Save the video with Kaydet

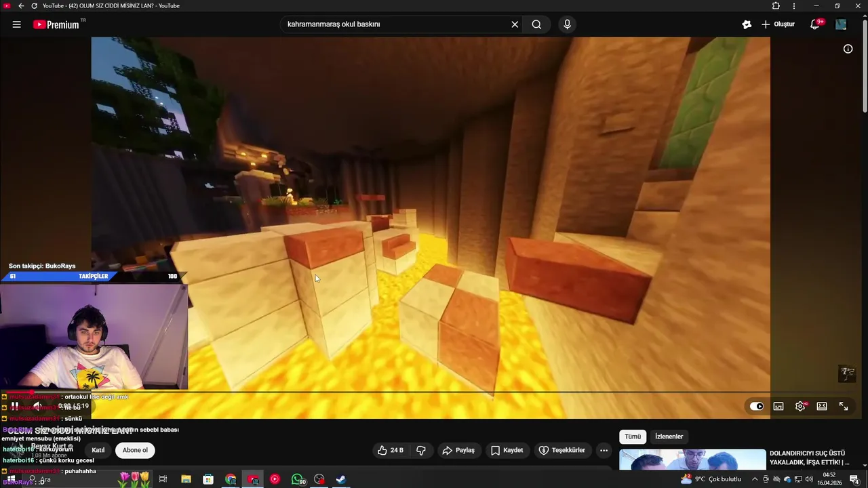click(x=507, y=450)
